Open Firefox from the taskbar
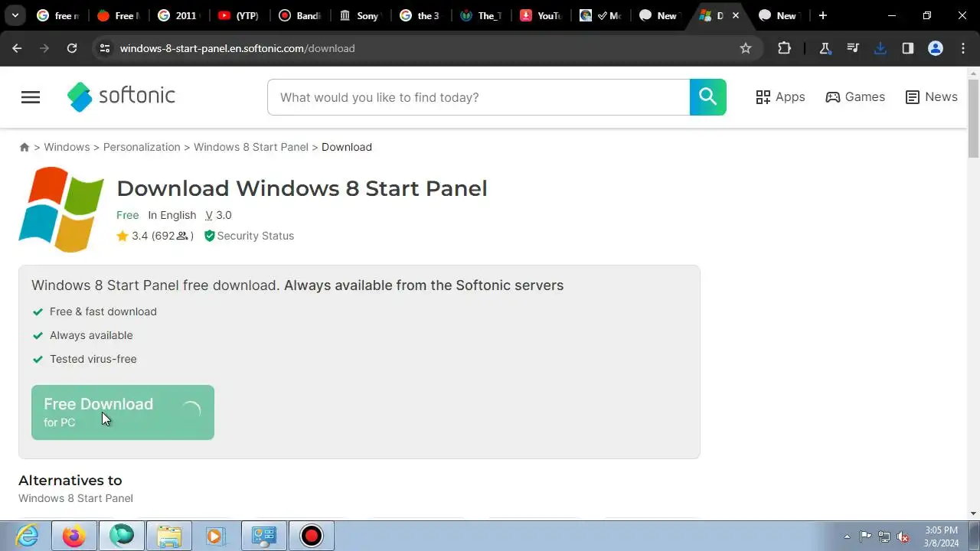Screen dimensions: 980x551 (x=74, y=536)
